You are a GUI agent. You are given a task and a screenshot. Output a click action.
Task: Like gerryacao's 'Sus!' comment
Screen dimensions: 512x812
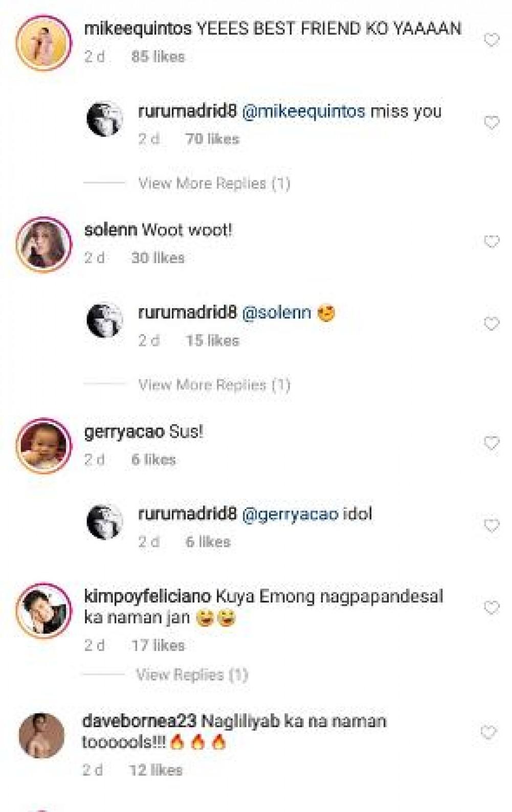(491, 443)
